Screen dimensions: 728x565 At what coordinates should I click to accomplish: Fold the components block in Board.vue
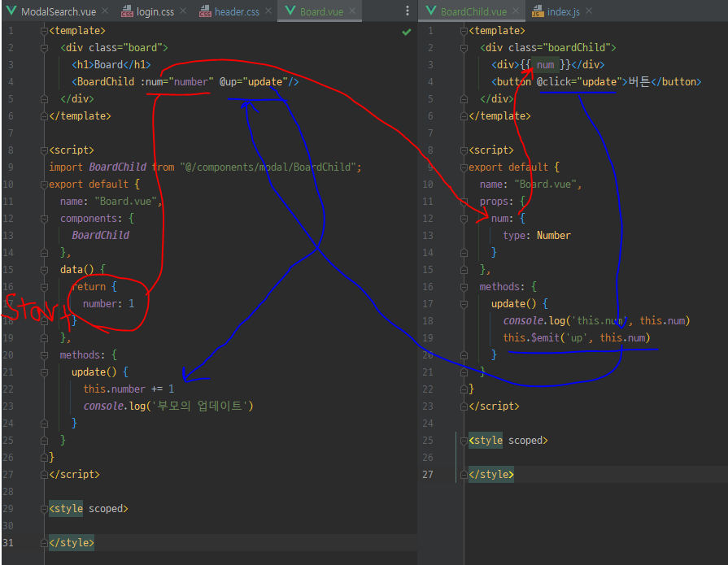click(x=44, y=219)
